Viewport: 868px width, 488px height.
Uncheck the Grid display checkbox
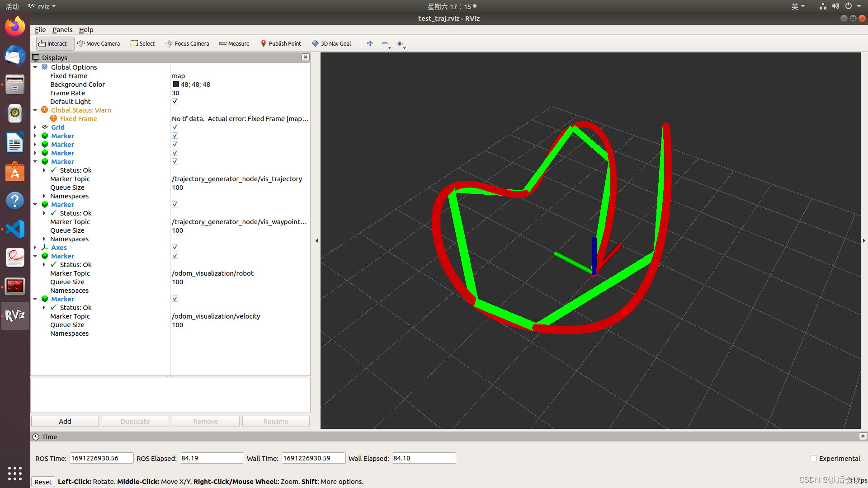coord(175,127)
